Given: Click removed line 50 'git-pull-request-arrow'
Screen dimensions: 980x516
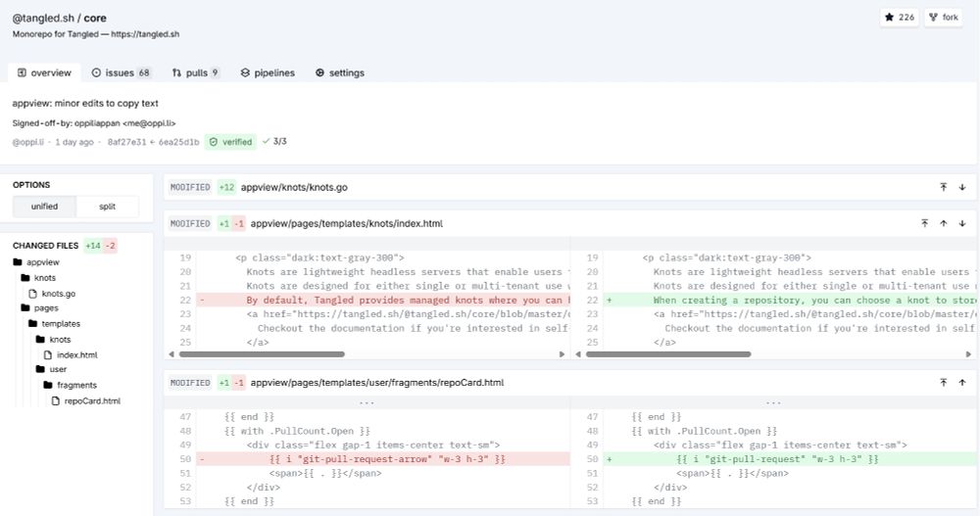Looking at the screenshot, I should coord(367,458).
